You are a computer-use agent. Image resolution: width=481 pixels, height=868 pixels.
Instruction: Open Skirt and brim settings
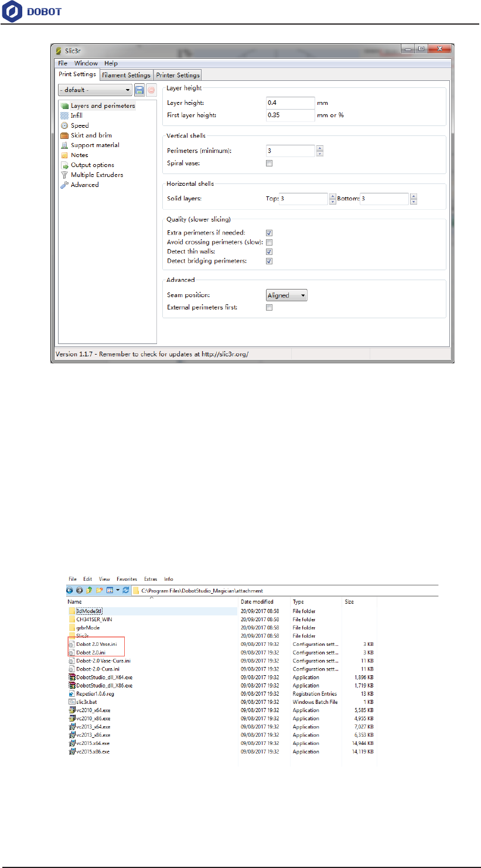tap(86, 135)
